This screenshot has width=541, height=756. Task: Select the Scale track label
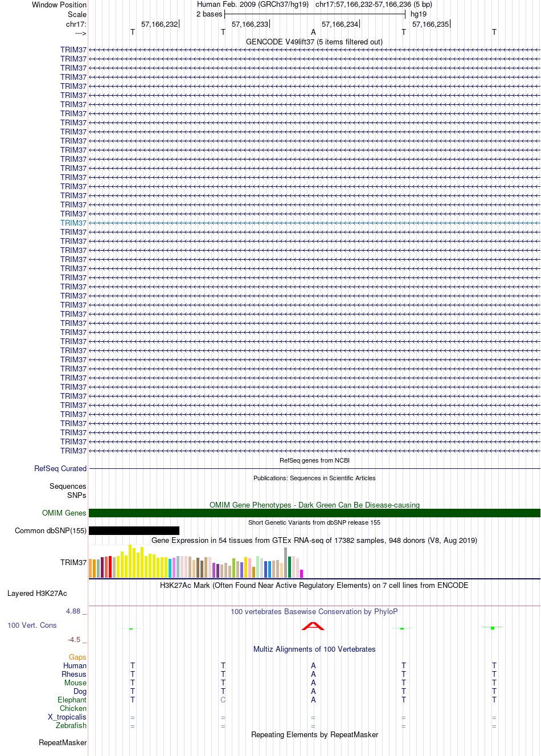tap(77, 14)
